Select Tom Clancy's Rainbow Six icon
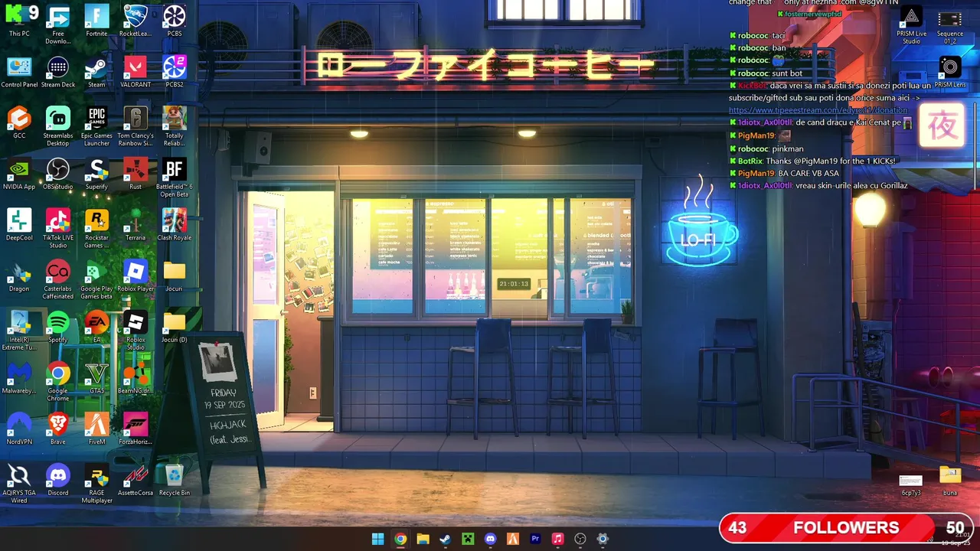This screenshot has width=980, height=551. coord(136,126)
